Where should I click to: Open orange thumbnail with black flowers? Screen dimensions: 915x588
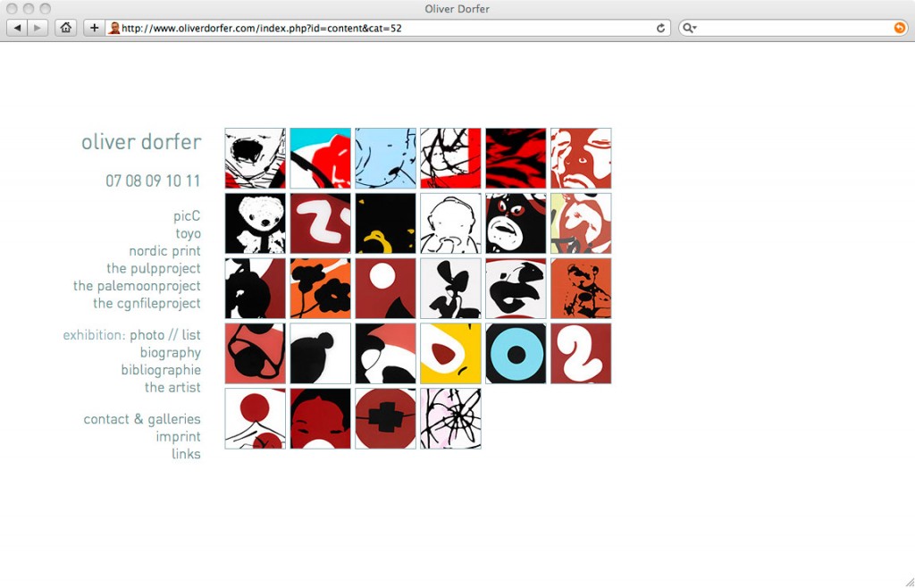(x=321, y=288)
